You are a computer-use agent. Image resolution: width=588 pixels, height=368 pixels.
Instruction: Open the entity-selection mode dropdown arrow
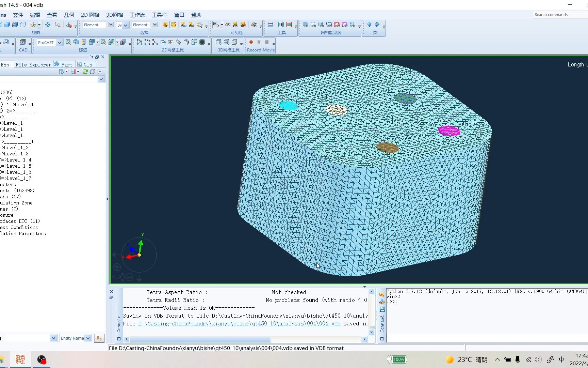222,25
